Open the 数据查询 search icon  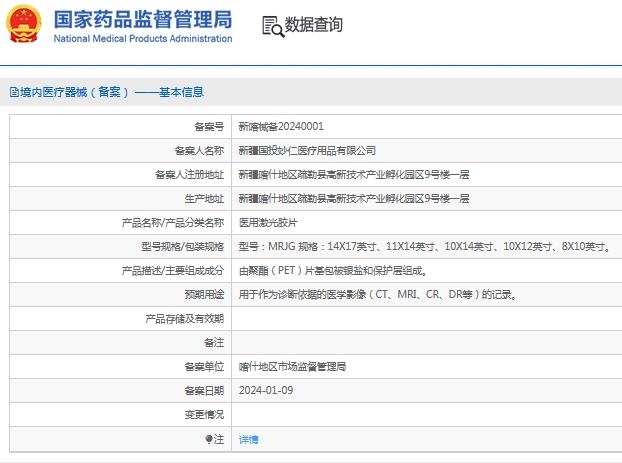click(273, 27)
